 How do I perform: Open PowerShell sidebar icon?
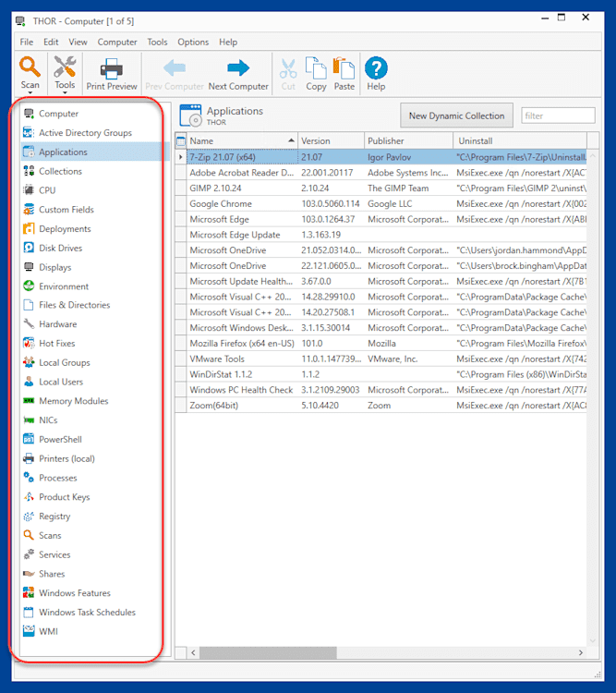[x=29, y=439]
